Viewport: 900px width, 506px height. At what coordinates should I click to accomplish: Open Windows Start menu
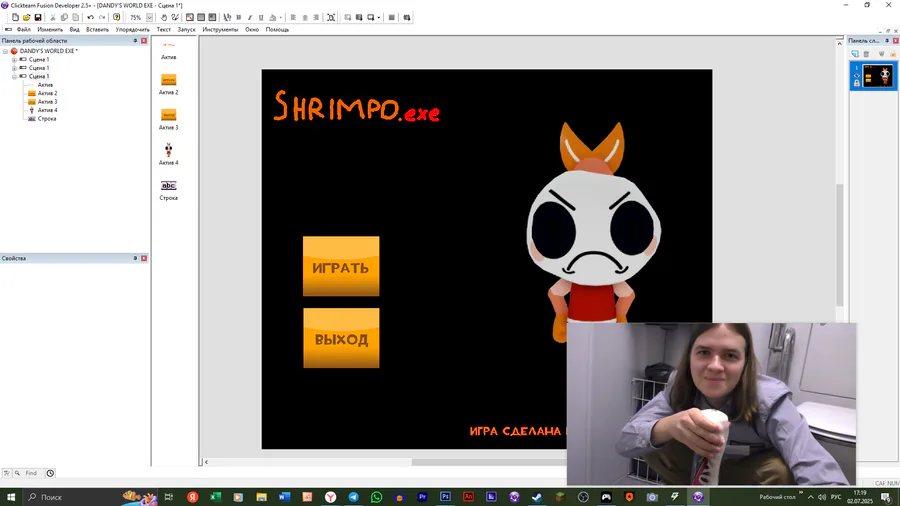[10, 497]
